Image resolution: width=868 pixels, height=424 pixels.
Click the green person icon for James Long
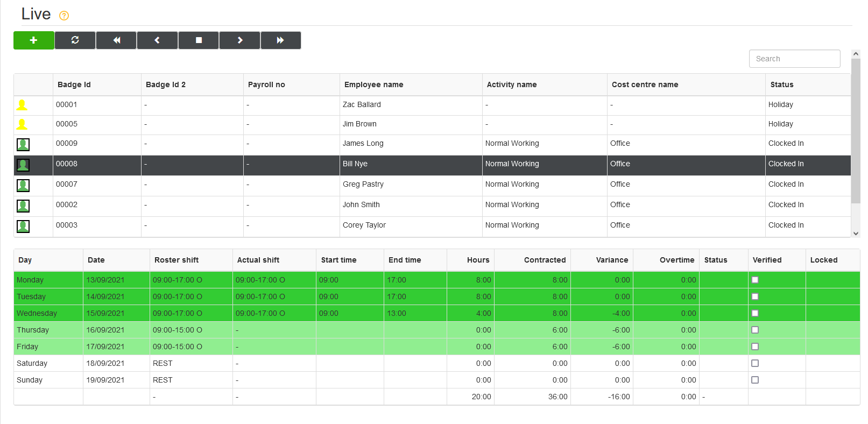click(x=23, y=144)
